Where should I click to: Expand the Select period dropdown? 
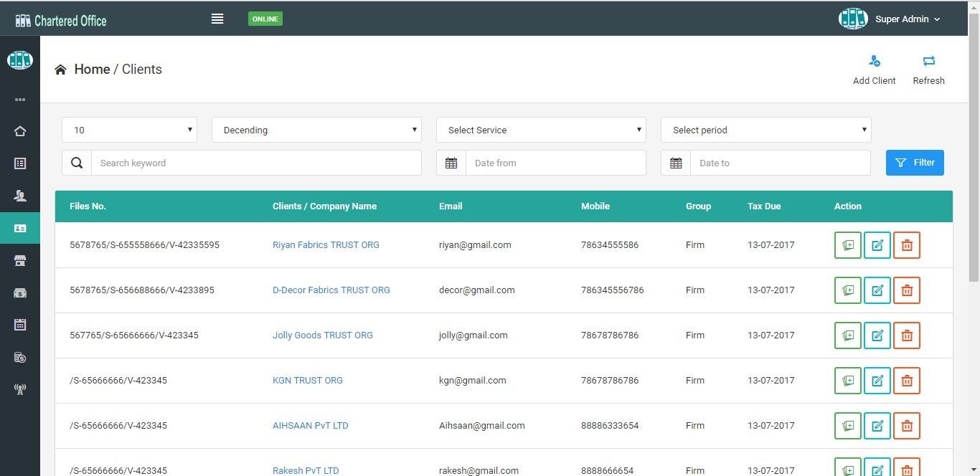[765, 130]
